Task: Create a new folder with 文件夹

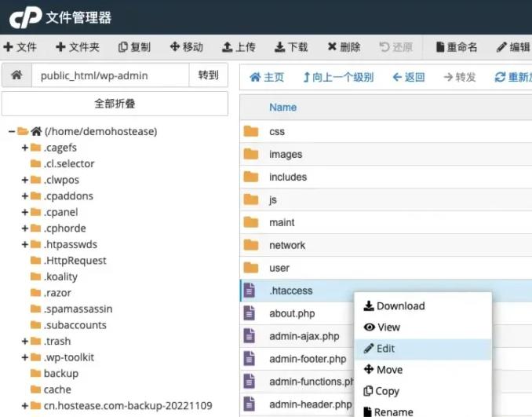Action: [78, 47]
